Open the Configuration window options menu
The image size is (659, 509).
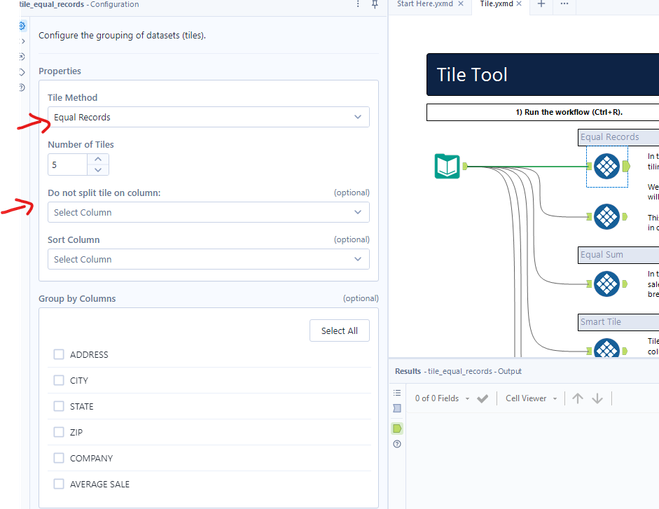tap(358, 4)
